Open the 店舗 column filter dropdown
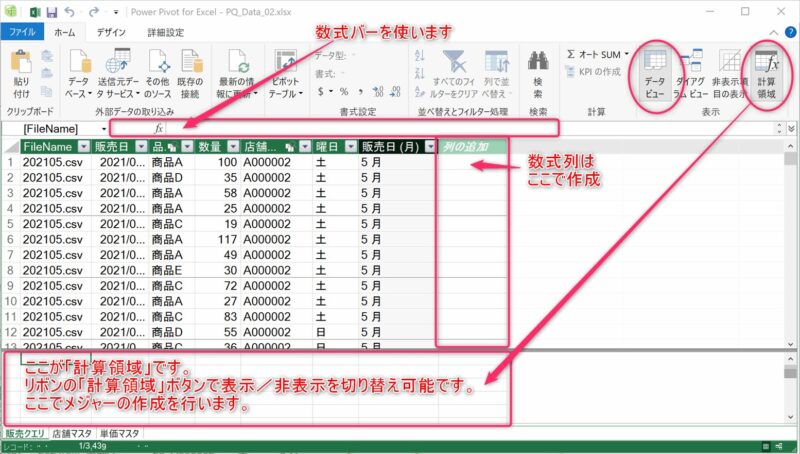Image resolution: width=800 pixels, height=454 pixels. point(305,147)
